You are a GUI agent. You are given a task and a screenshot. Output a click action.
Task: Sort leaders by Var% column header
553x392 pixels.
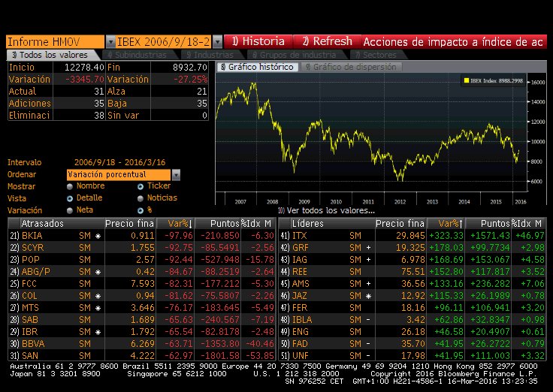(446, 224)
